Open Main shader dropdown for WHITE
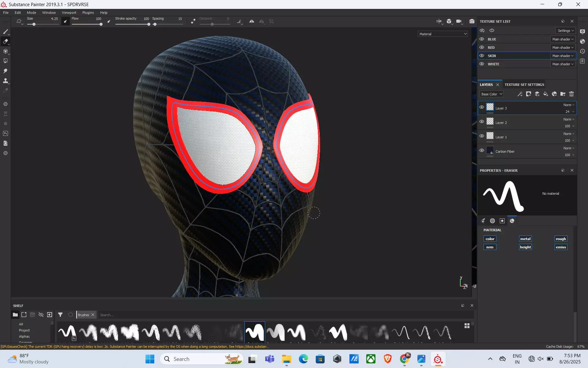The height and width of the screenshot is (368, 588). click(x=563, y=64)
